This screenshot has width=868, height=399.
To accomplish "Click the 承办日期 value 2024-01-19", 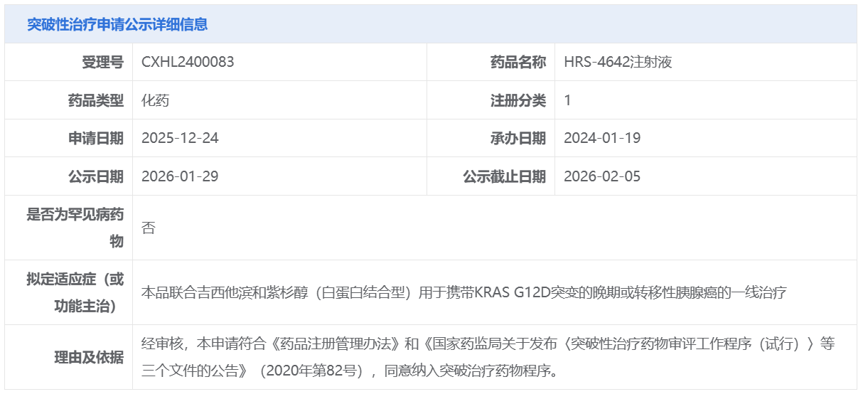I will coord(602,138).
